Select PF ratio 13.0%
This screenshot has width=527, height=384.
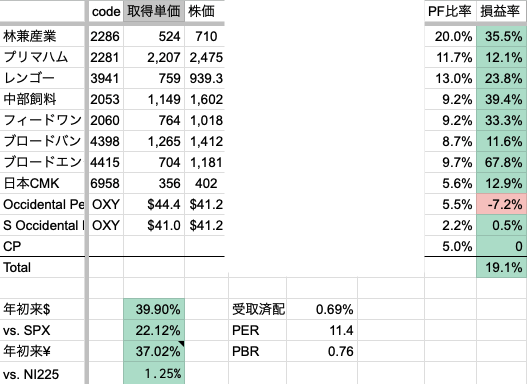pos(450,78)
